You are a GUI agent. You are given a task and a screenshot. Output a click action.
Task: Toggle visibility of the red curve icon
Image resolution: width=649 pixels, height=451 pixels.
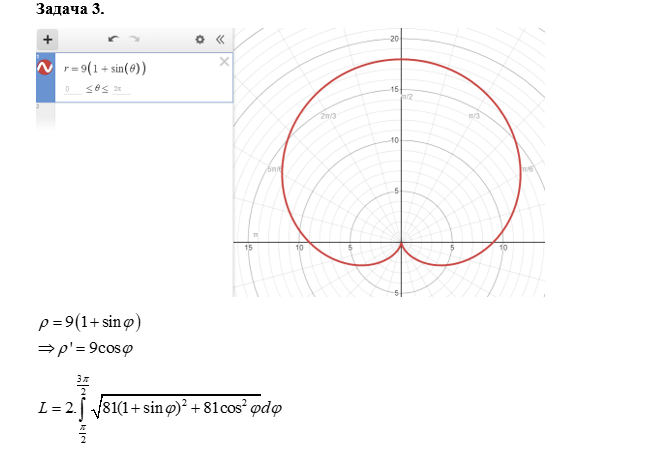tap(45, 67)
